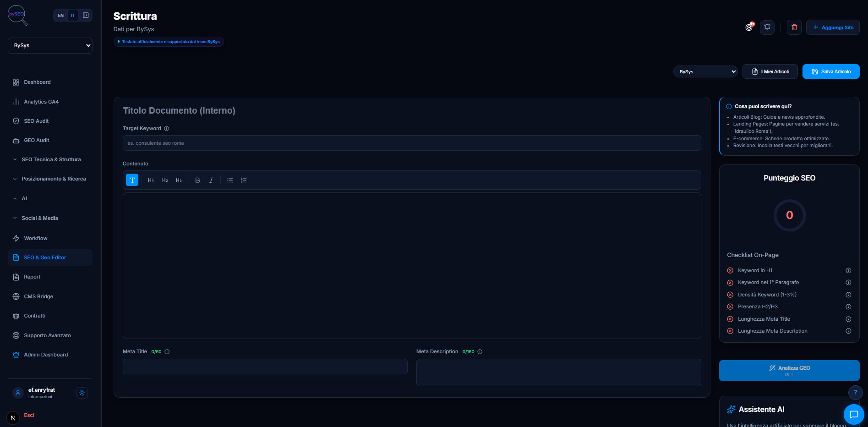Open ef.enryfrat Informazioni profile

click(41, 393)
